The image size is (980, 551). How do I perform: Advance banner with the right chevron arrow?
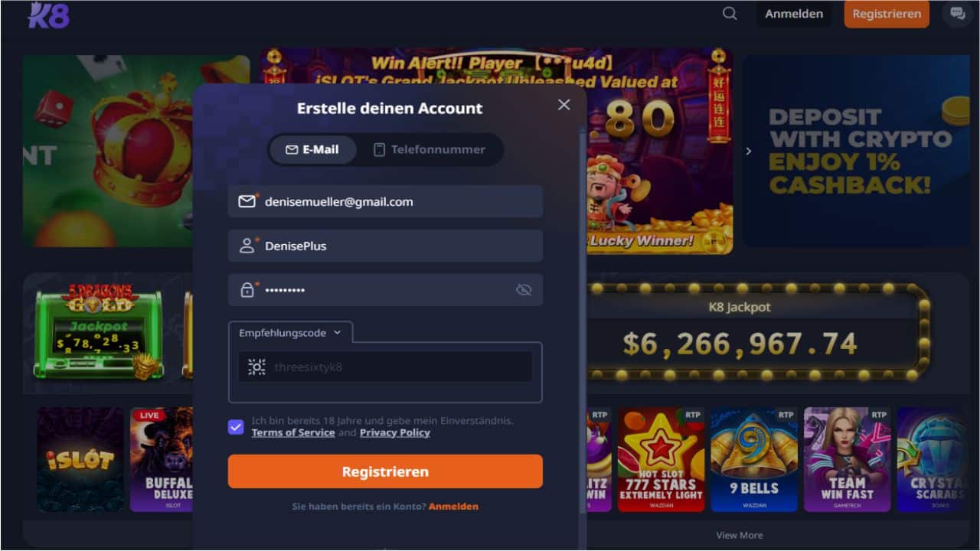coord(749,152)
